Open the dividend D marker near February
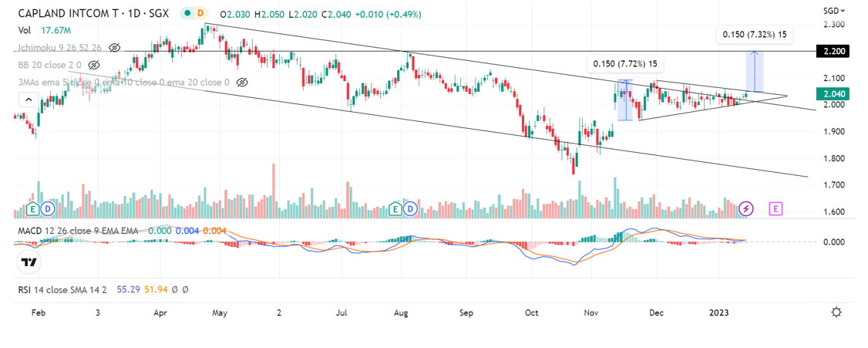Screen dimensions: 868x348 pos(48,209)
